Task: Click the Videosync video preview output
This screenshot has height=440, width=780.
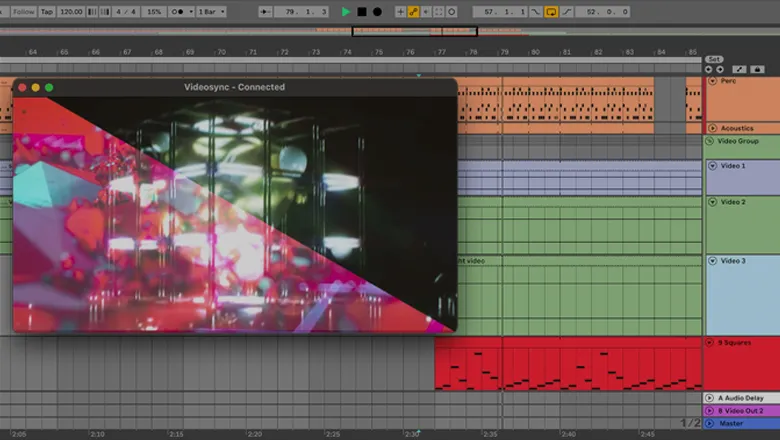Action: pos(234,214)
